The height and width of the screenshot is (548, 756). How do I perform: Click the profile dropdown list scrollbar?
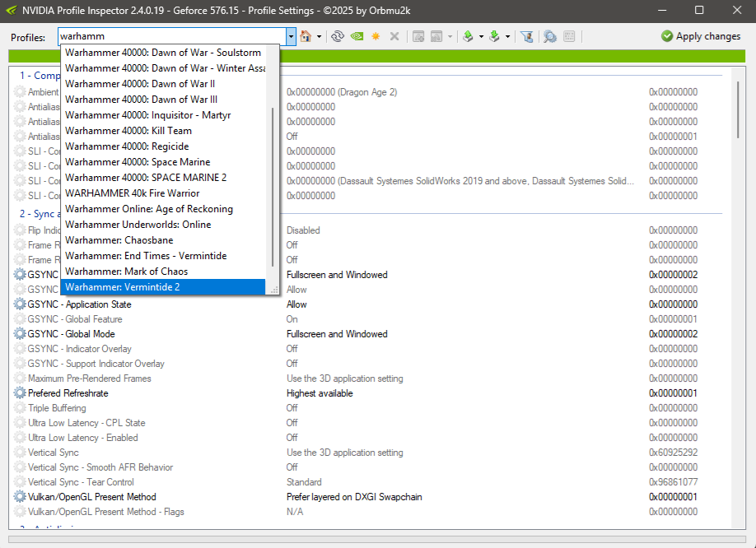pyautogui.click(x=273, y=187)
